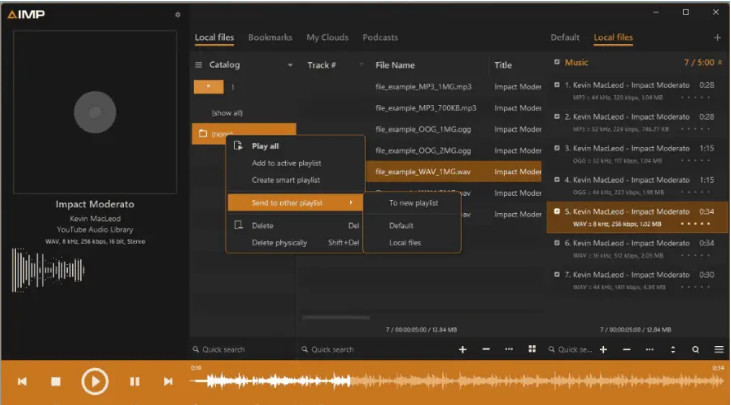Uncheck track 3 in playlist
Viewport: 731px width, 405px height.
pos(557,148)
